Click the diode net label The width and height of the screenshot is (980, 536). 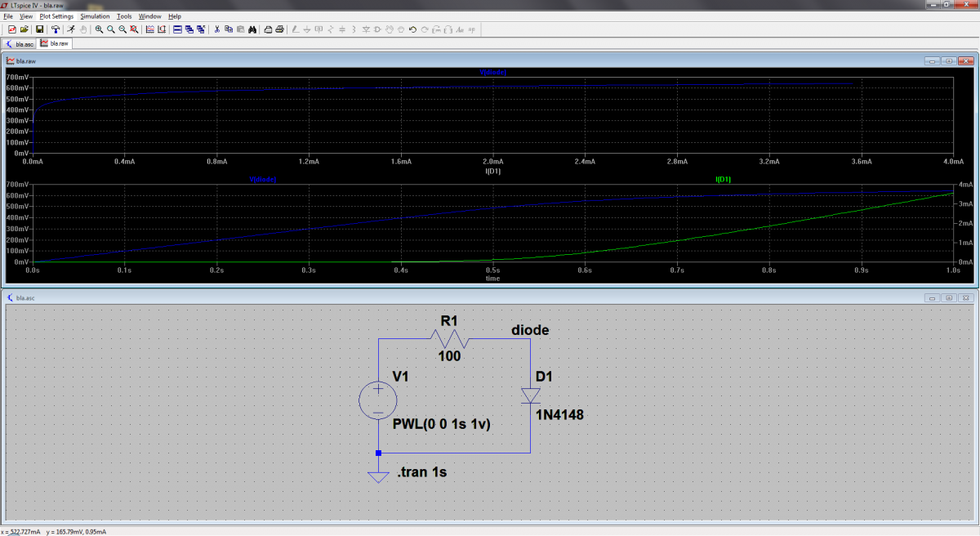[530, 330]
